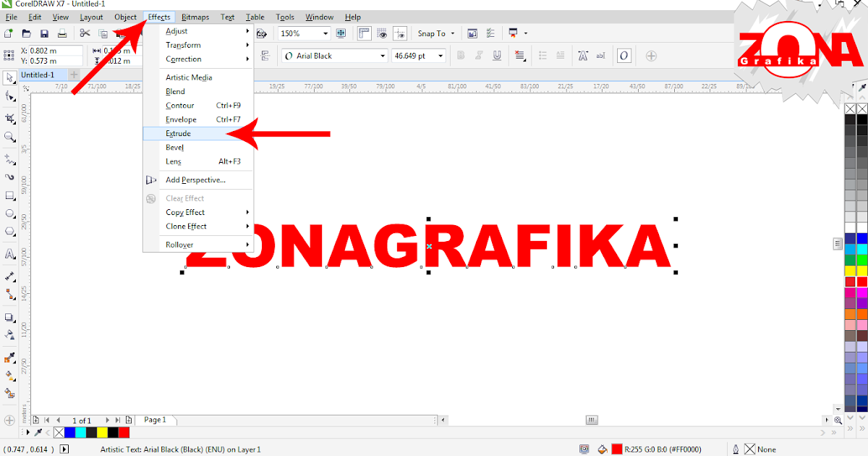868x456 pixels.
Task: Open the Bitmaps menu
Action: click(195, 17)
